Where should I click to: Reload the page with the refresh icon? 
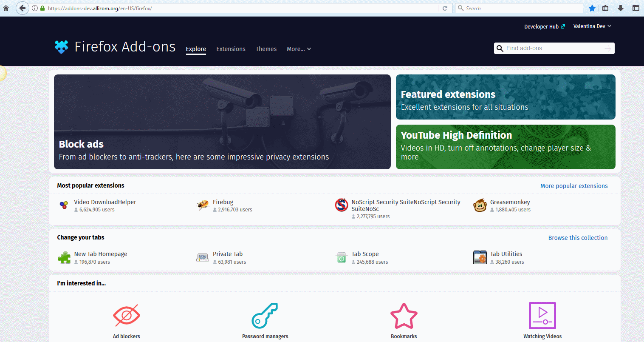(x=445, y=8)
